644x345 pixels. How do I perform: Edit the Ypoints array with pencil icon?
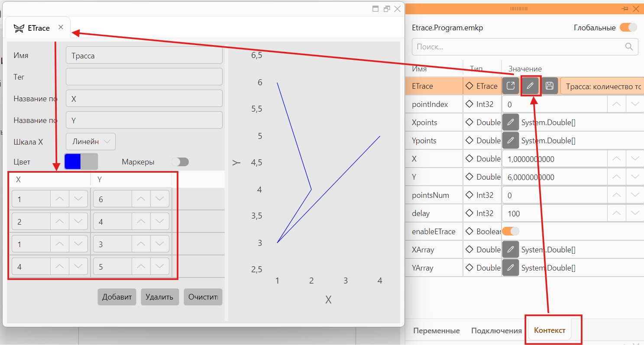pyautogui.click(x=510, y=141)
